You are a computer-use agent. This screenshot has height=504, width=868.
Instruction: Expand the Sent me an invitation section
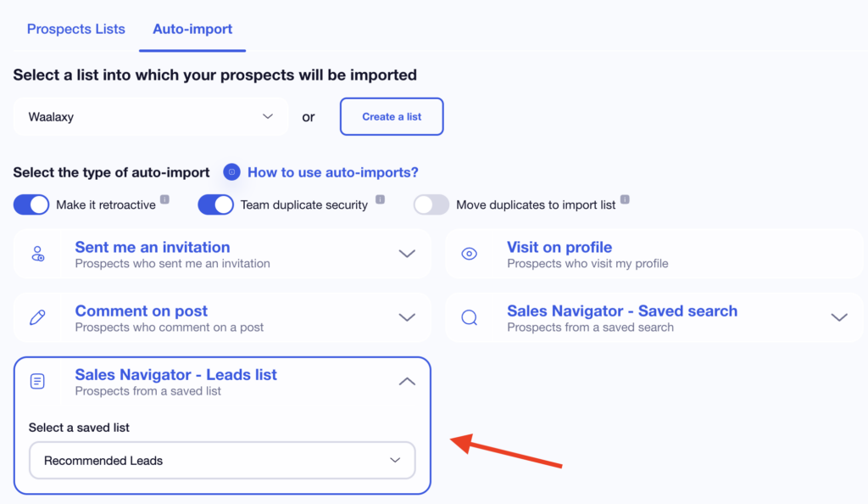408,253
